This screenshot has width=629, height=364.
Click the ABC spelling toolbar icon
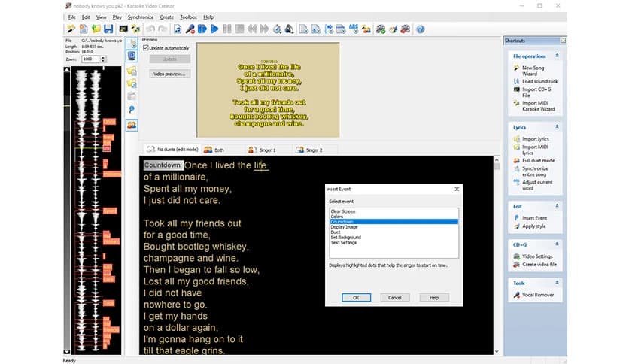[354, 29]
